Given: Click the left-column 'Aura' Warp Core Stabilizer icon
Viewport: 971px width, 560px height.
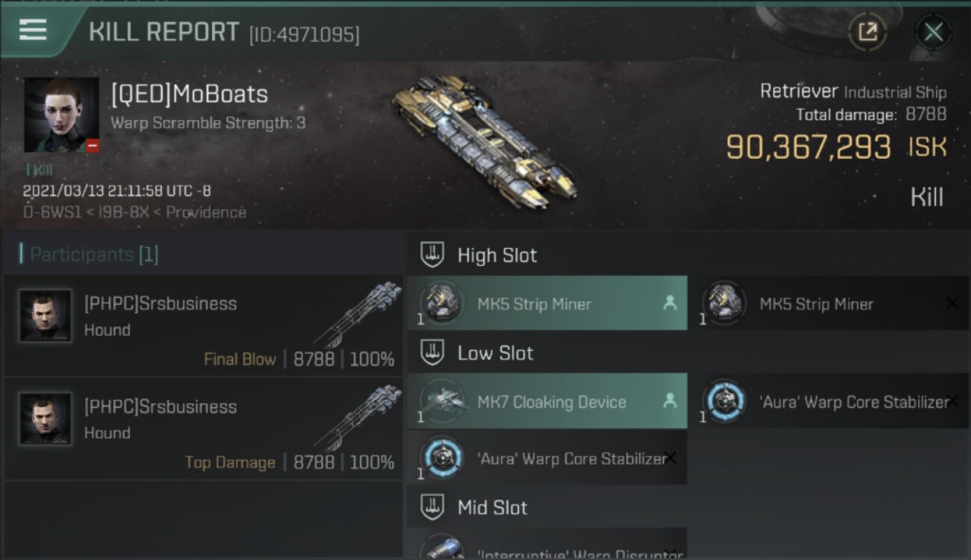Looking at the screenshot, I should (x=441, y=457).
